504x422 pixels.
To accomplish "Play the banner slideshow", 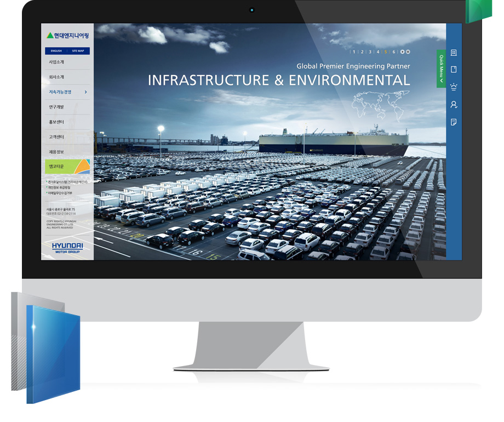I will 402,52.
